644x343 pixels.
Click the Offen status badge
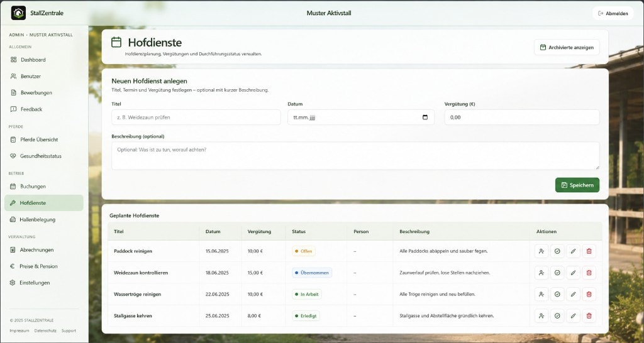(x=304, y=251)
